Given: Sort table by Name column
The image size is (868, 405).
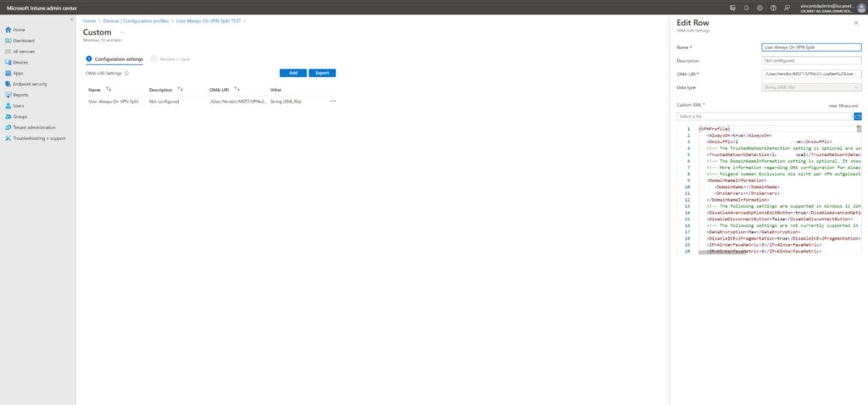Looking at the screenshot, I should 100,89.
